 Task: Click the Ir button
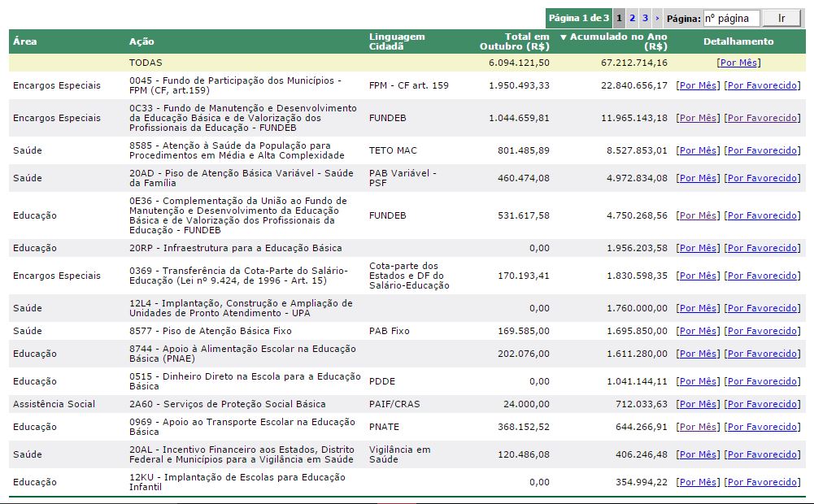click(781, 19)
